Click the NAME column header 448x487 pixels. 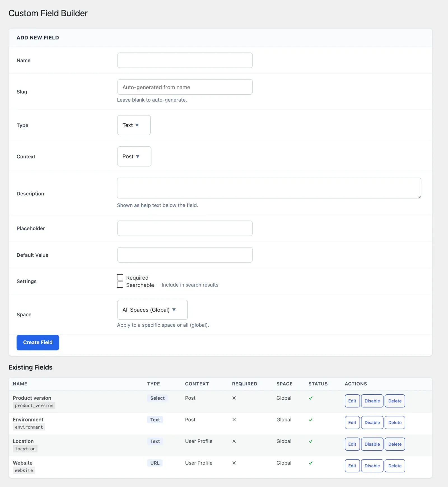(20, 384)
